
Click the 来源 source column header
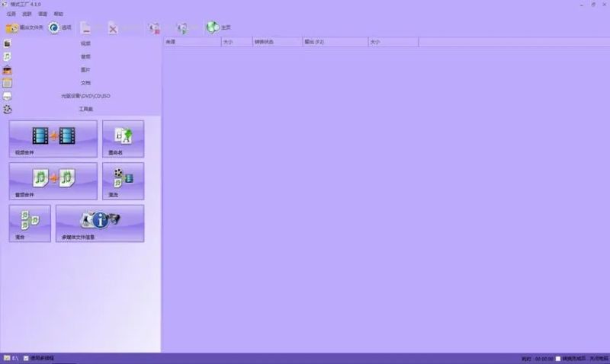point(191,42)
